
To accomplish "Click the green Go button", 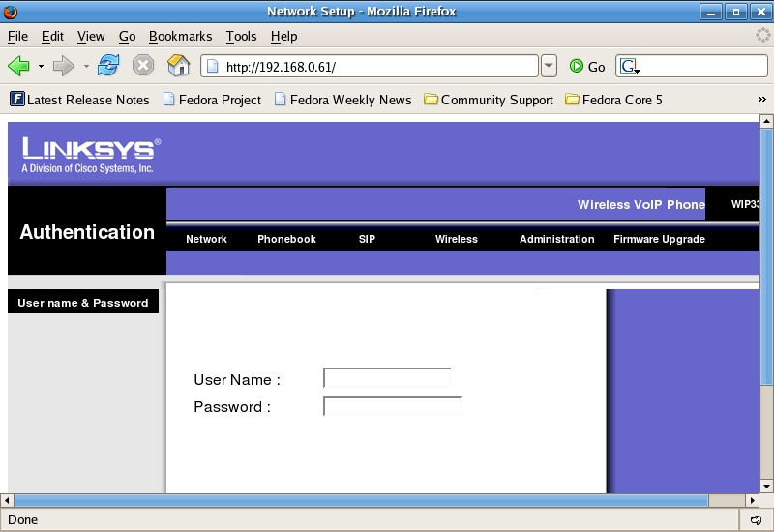I will [587, 66].
